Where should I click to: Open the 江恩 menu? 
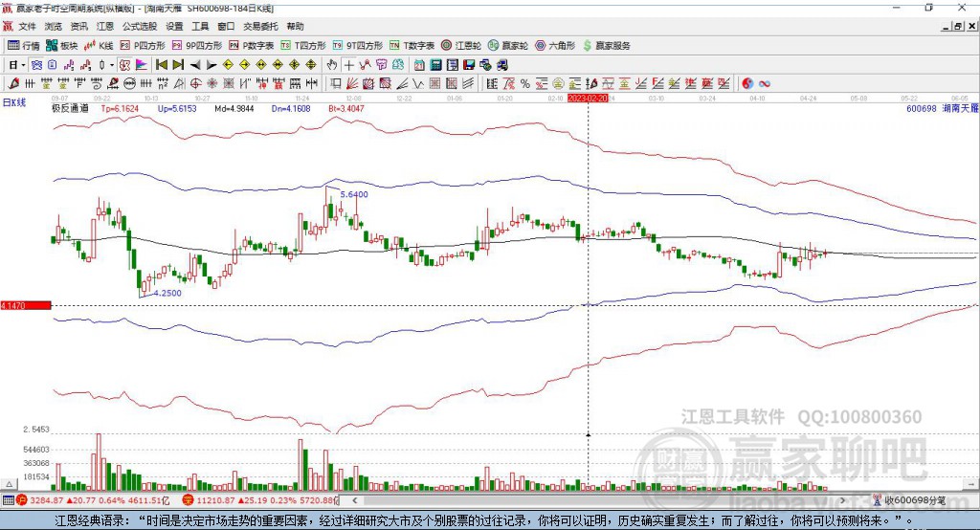tap(105, 26)
